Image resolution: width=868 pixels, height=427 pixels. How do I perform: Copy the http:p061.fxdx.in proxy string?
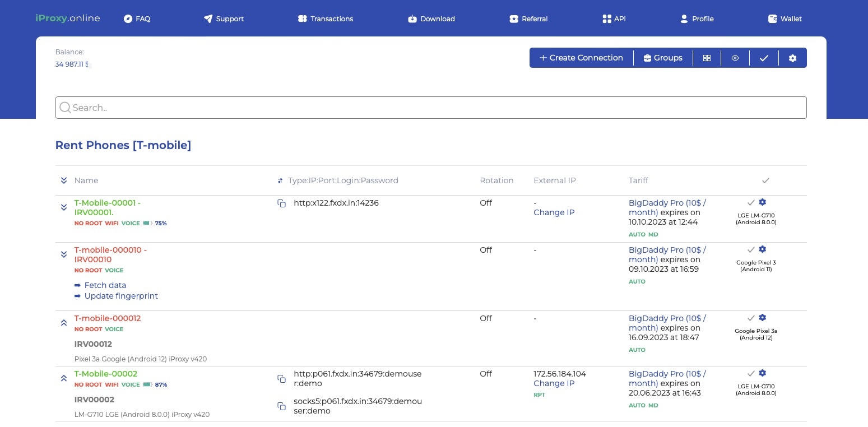coord(282,379)
